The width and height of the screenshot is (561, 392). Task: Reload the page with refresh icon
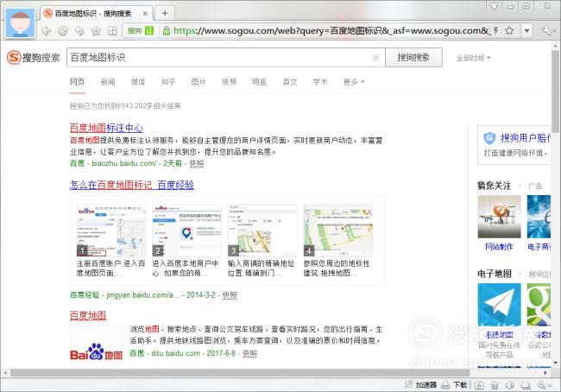[63, 31]
